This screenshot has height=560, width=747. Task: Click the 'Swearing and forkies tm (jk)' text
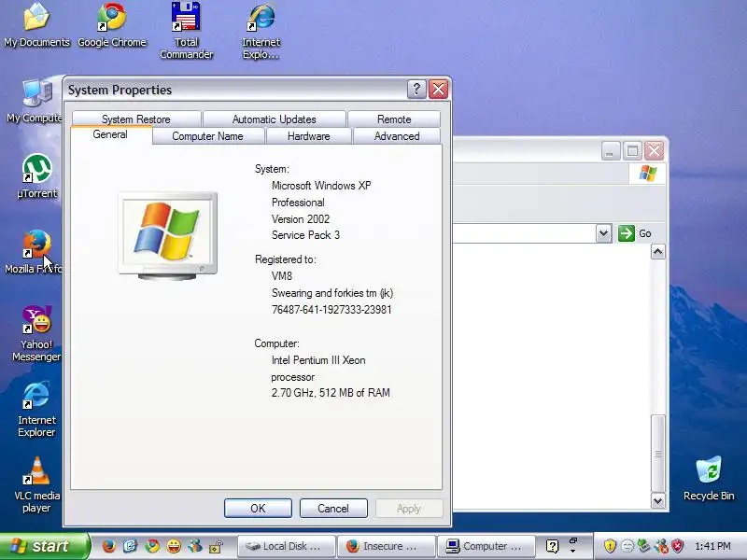pyautogui.click(x=332, y=293)
